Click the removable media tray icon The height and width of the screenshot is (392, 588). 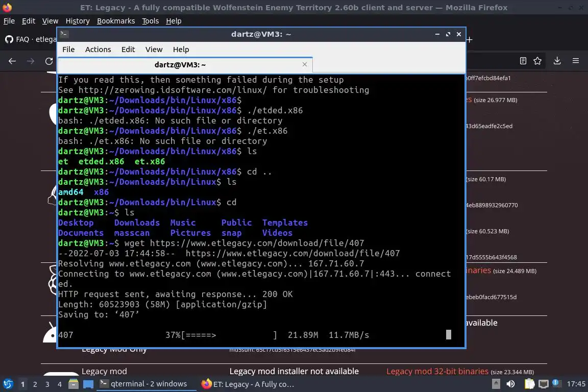[x=496, y=384]
